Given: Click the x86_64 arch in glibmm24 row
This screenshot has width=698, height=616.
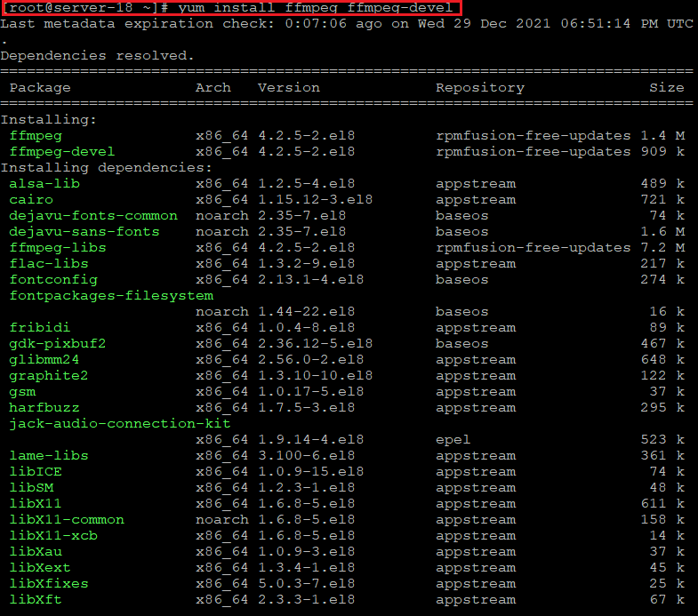Looking at the screenshot, I should tap(222, 360).
